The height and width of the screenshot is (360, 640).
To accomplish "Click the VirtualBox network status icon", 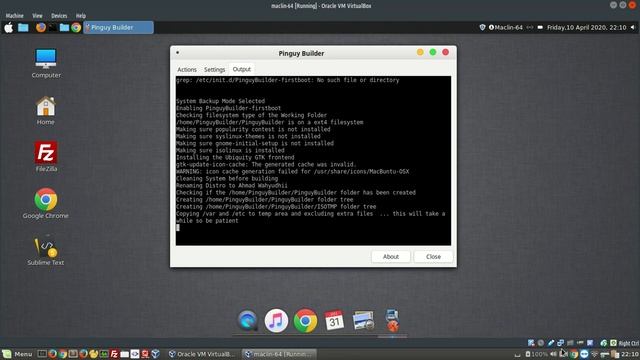I will 560,343.
